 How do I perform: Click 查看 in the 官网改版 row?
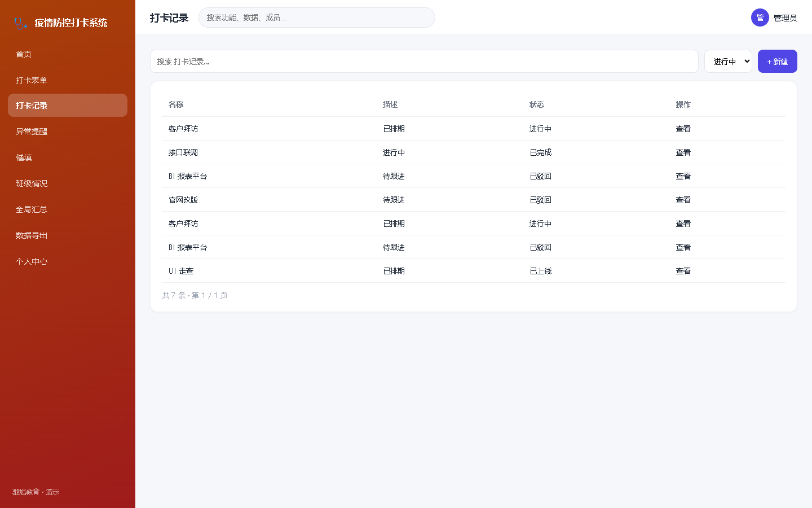click(683, 200)
